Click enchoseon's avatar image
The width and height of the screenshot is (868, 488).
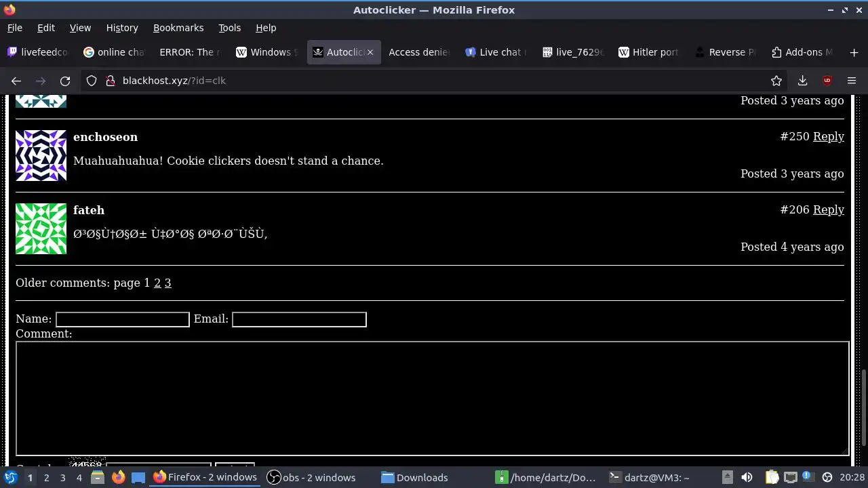tap(41, 155)
